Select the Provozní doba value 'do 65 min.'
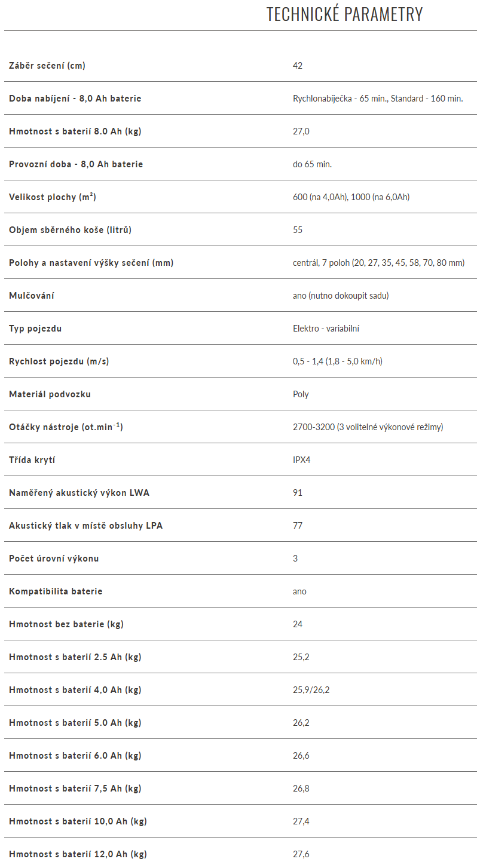Image resolution: width=477 pixels, height=868 pixels. 312,164
